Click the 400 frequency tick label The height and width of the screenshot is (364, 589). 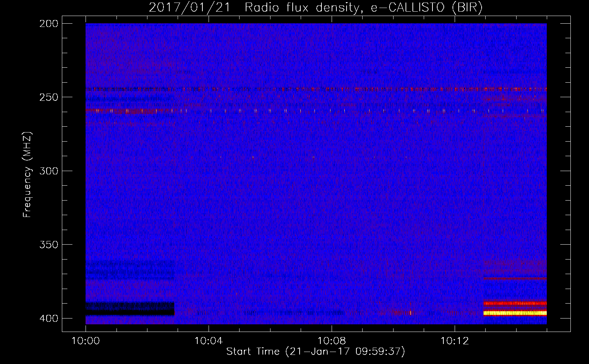49,318
